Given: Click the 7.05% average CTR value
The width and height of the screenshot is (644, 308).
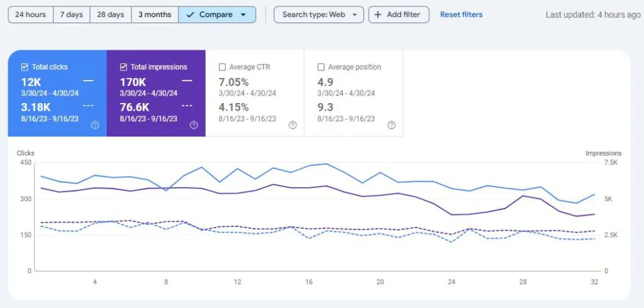Looking at the screenshot, I should [234, 82].
